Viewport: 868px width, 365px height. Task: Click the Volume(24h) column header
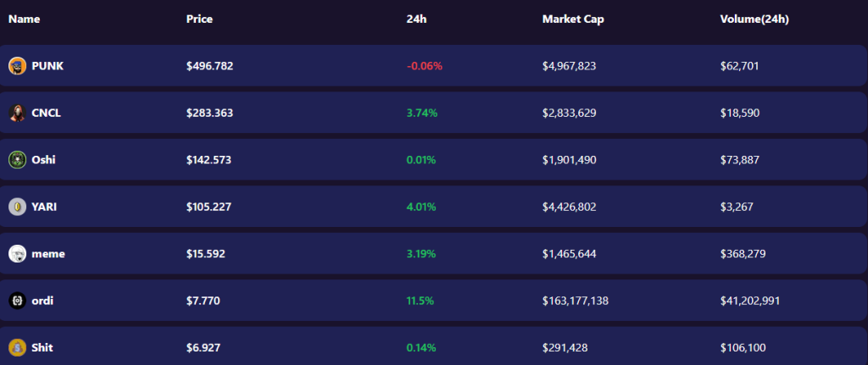754,19
